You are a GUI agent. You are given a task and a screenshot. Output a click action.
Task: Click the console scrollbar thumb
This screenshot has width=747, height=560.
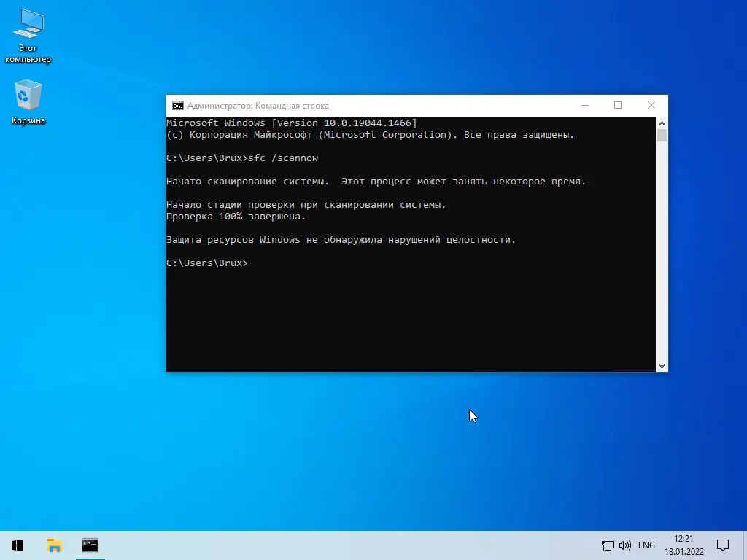coord(662,135)
